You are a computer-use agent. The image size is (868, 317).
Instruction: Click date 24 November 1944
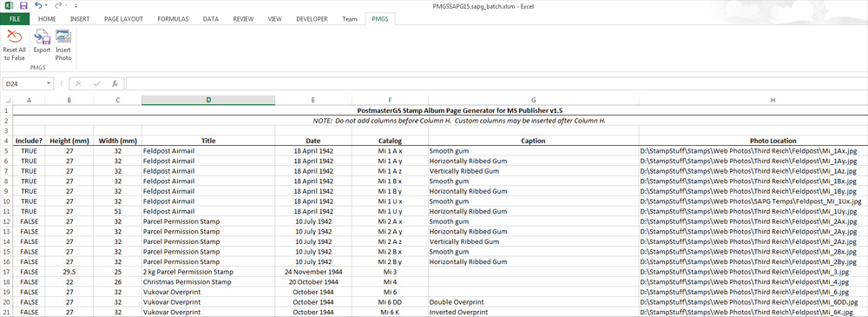(313, 272)
